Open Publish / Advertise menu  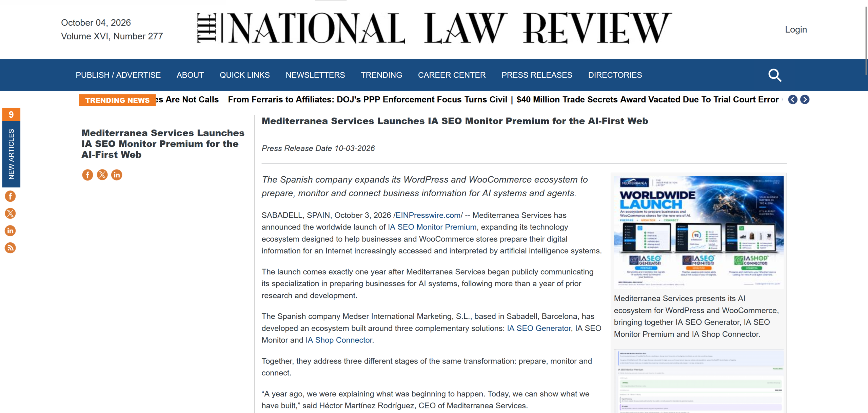click(118, 75)
